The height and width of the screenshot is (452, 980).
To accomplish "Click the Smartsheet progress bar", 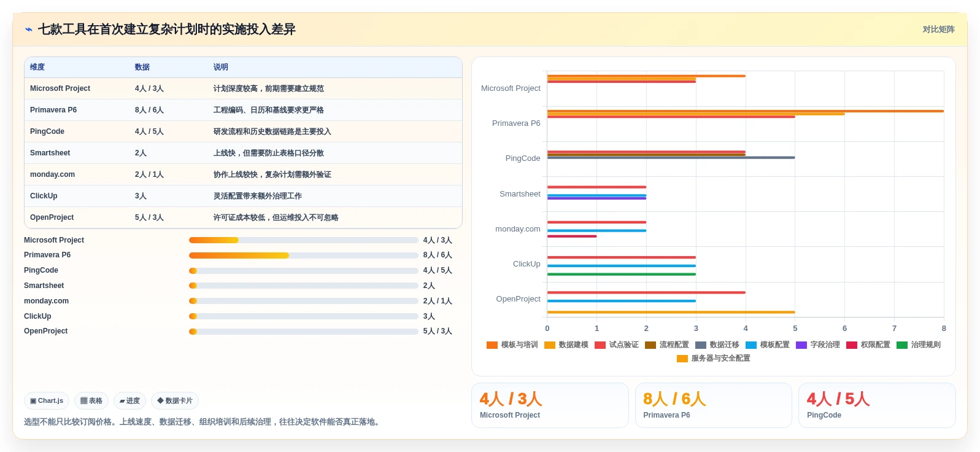I will 304,286.
